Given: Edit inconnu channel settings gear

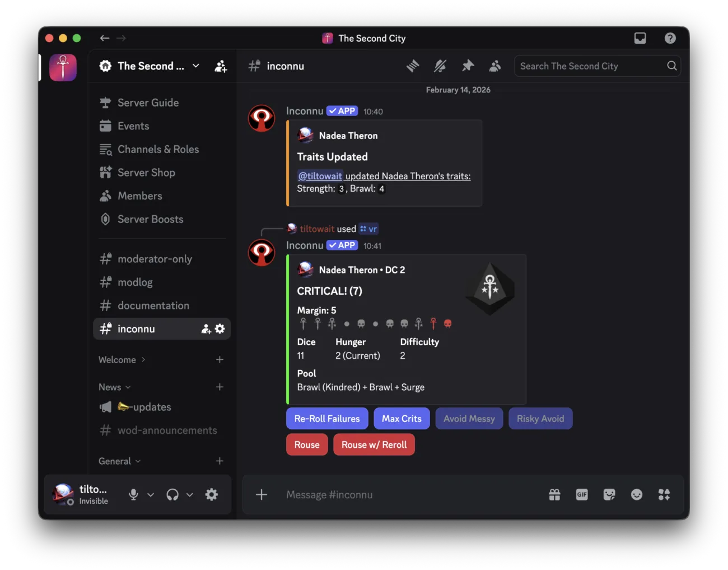Looking at the screenshot, I should [220, 329].
